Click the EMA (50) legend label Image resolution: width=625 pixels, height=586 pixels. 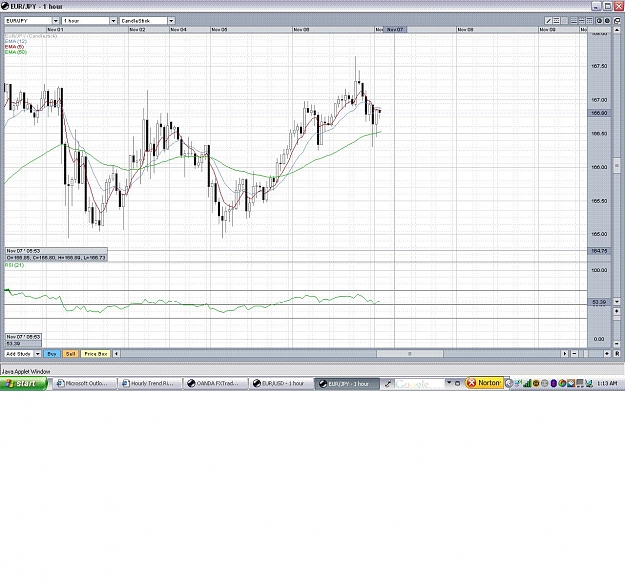point(16,52)
